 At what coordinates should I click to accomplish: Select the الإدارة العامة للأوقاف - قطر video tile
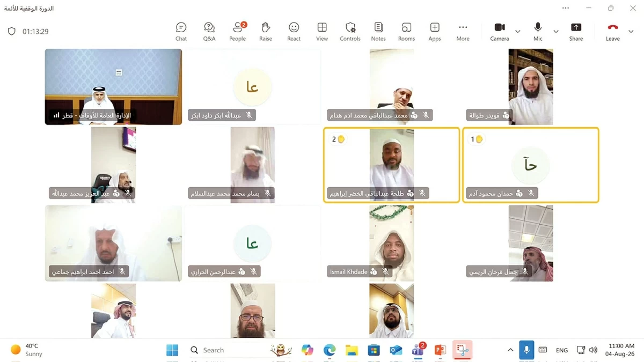tap(113, 87)
